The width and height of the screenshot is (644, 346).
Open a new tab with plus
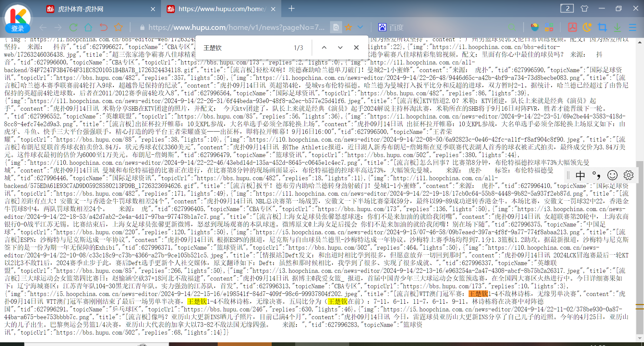(x=291, y=8)
